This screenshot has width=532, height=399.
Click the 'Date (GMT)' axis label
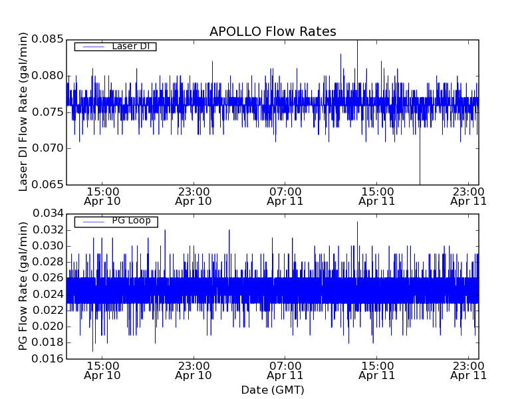273,390
